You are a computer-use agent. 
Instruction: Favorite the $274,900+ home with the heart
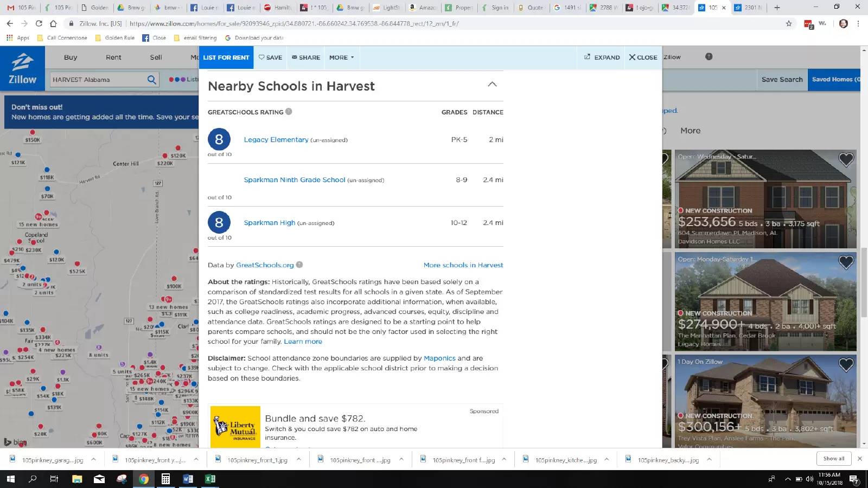[x=846, y=262]
